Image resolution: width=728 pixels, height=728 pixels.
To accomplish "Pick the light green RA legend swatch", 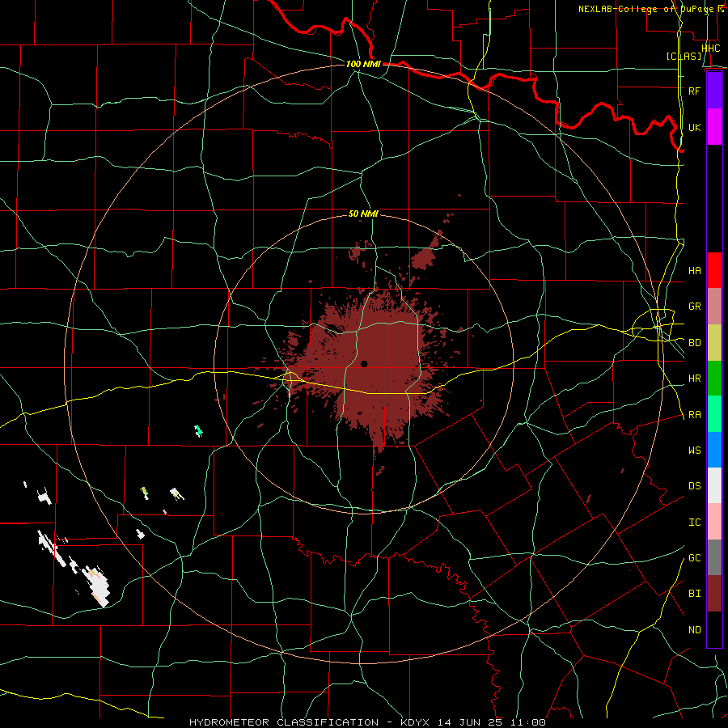I will pos(714,414).
